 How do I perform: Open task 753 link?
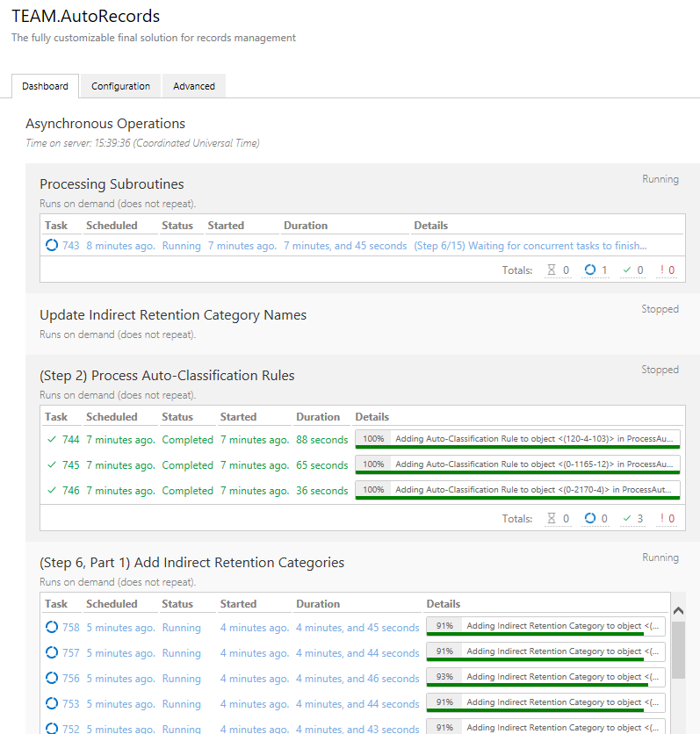pyautogui.click(x=70, y=703)
